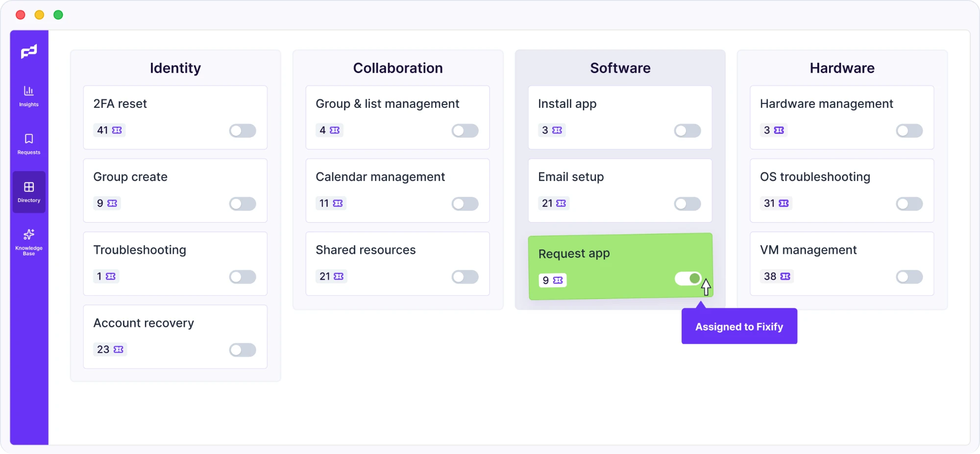
Task: Click the "Shared resources" card title
Action: point(366,250)
